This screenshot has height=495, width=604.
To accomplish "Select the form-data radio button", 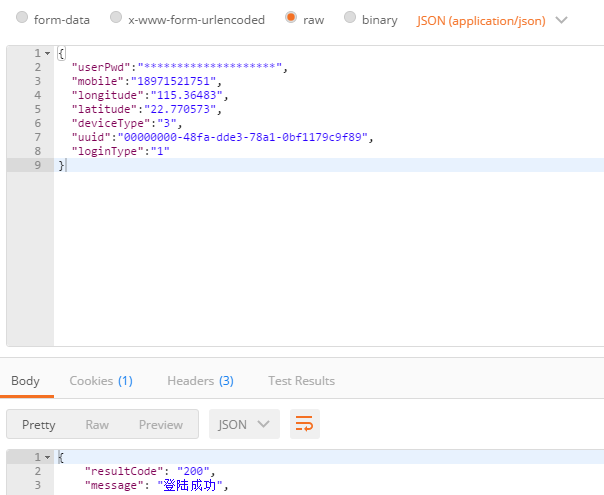I will point(22,17).
